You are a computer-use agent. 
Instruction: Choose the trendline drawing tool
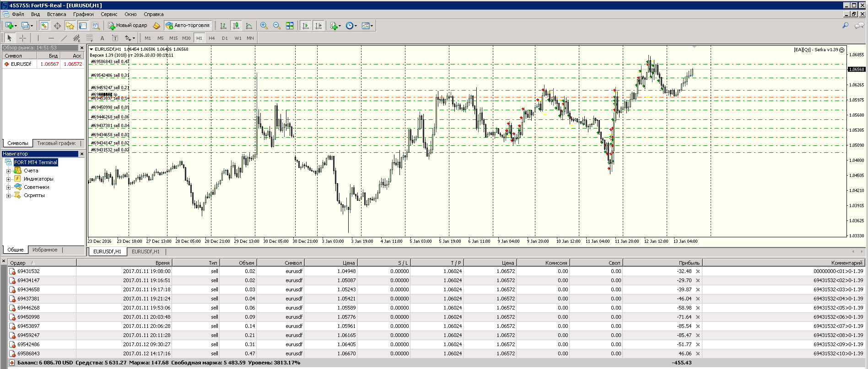coord(64,38)
